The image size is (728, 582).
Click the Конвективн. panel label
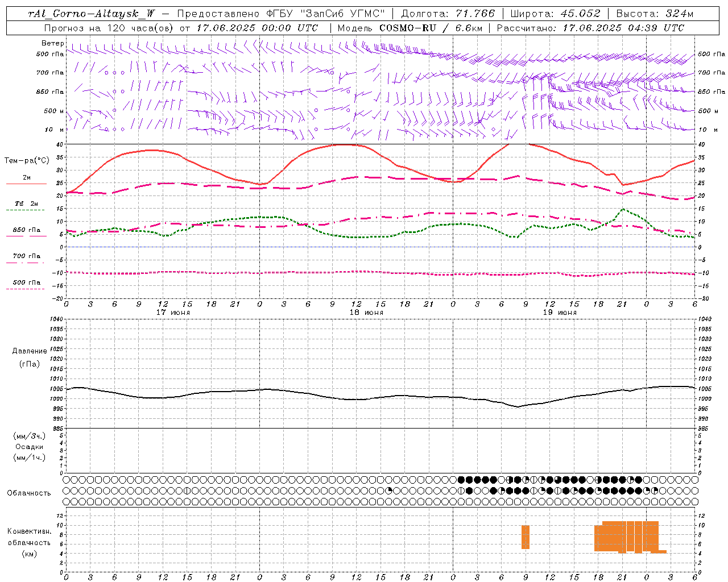click(30, 531)
